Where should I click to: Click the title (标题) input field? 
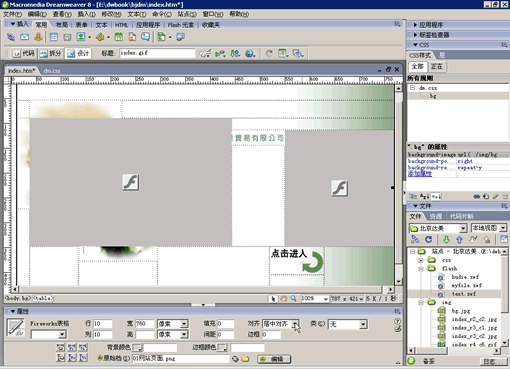pos(157,53)
